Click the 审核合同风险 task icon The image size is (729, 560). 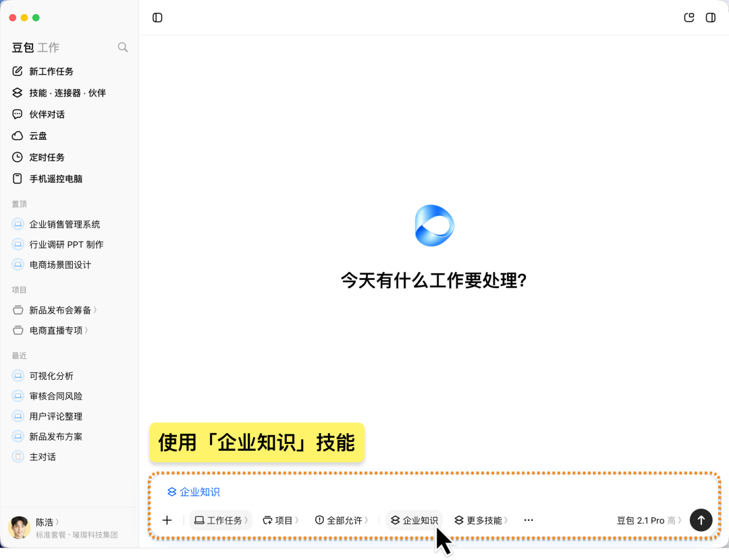[18, 396]
